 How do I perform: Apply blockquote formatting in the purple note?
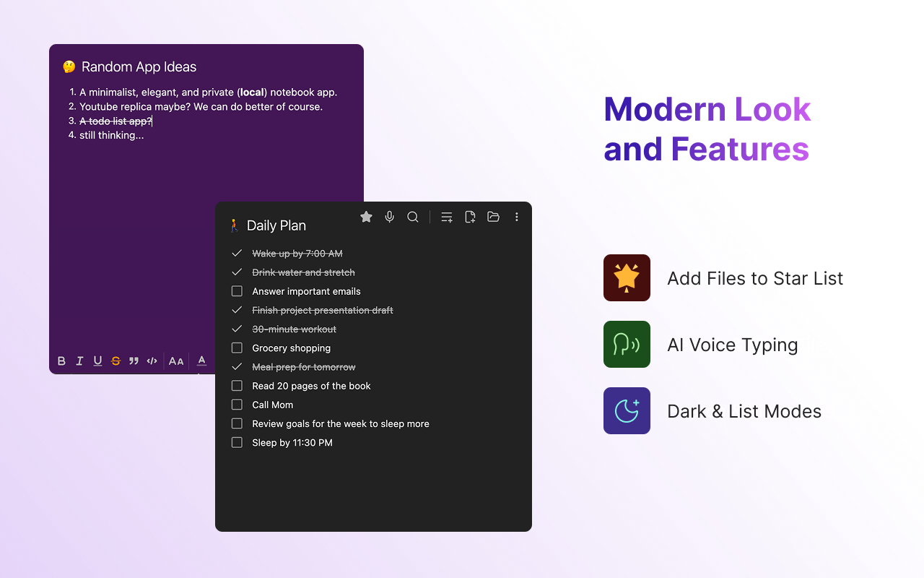pos(134,361)
